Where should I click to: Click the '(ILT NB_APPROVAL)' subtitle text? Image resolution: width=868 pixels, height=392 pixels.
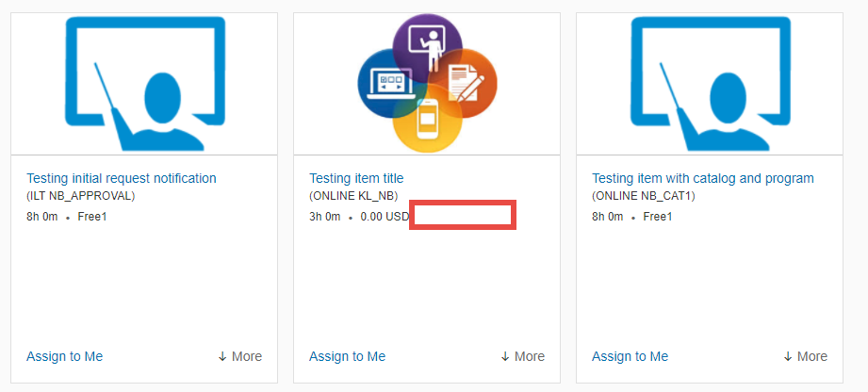tap(81, 196)
